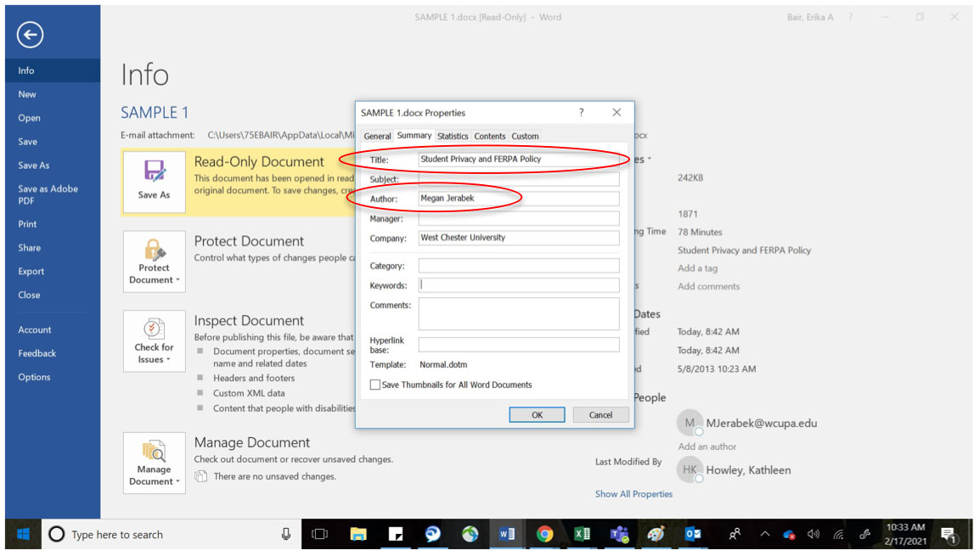This screenshot has height=556, width=980.
Task: Click the help question mark in Properties dialog
Action: 581,112
